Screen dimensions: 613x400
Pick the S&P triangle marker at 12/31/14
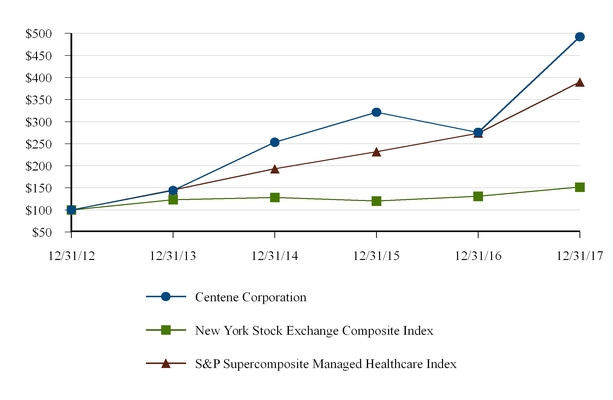pyautogui.click(x=275, y=169)
